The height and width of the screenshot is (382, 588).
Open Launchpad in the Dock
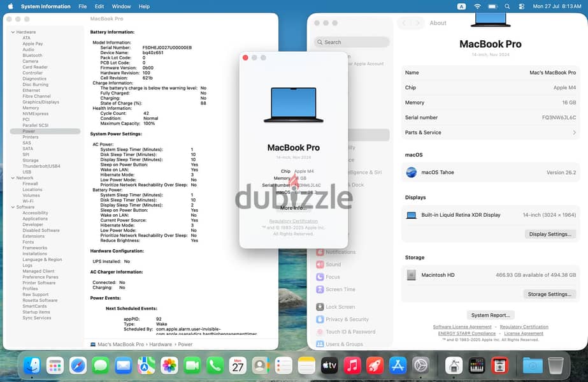tap(55, 365)
